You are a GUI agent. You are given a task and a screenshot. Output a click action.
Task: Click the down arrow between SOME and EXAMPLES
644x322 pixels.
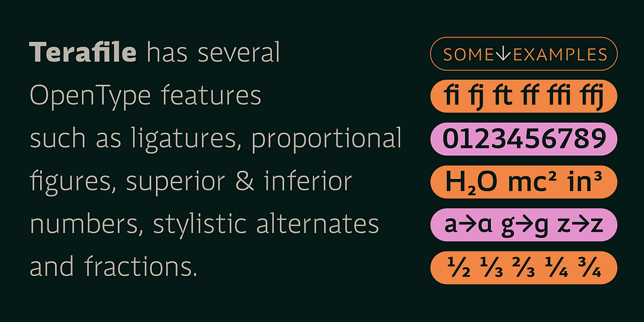(504, 54)
